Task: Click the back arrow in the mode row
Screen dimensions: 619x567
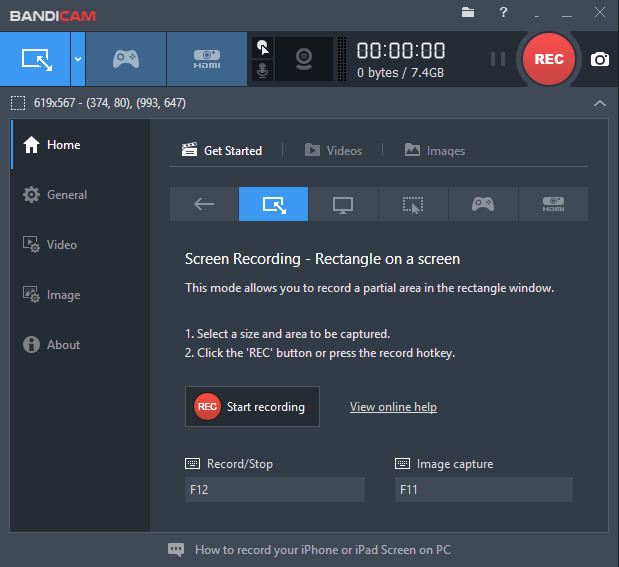Action: (204, 204)
